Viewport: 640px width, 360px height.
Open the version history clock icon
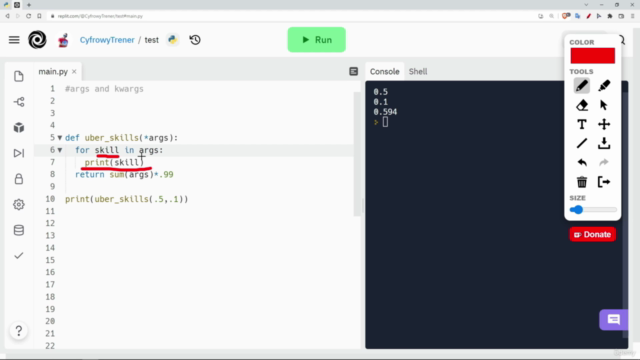[195, 40]
